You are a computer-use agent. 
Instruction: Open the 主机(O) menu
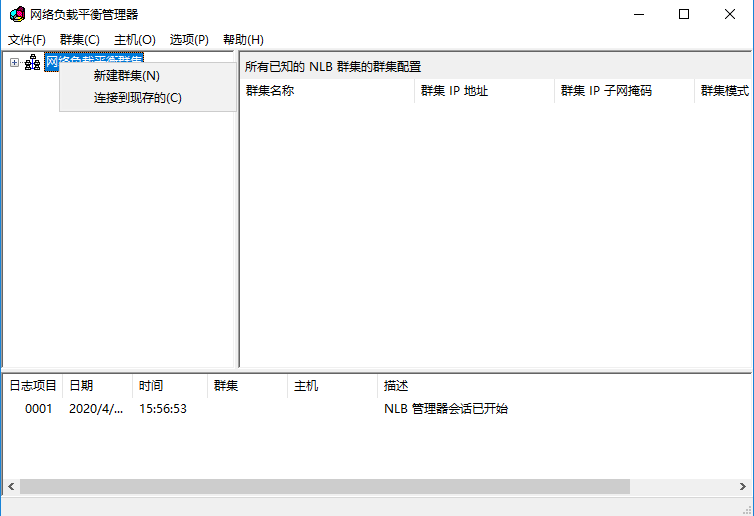135,39
